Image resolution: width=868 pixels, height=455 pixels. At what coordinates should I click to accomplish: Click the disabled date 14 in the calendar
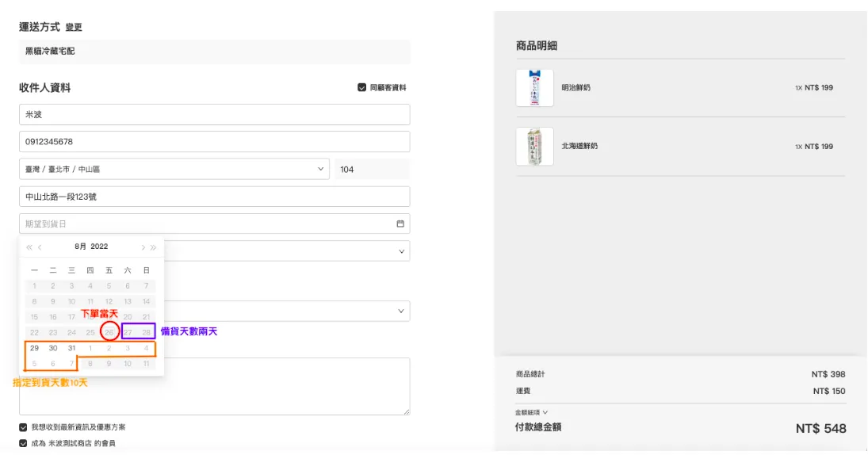pyautogui.click(x=146, y=302)
